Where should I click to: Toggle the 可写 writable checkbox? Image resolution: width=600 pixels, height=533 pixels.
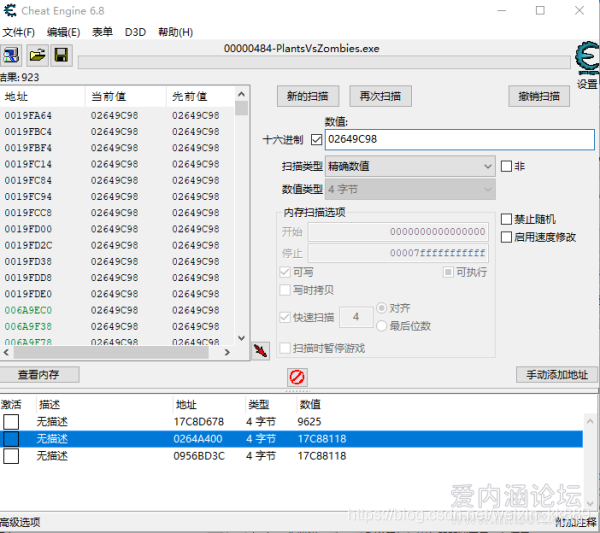point(285,272)
